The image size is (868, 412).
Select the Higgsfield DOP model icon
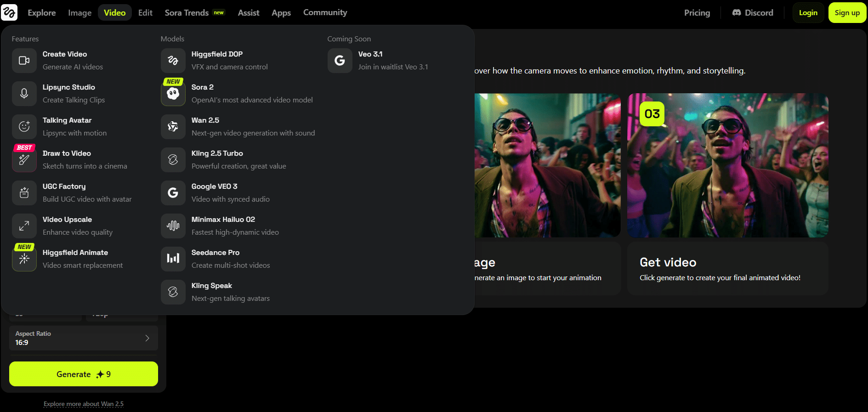click(x=173, y=61)
